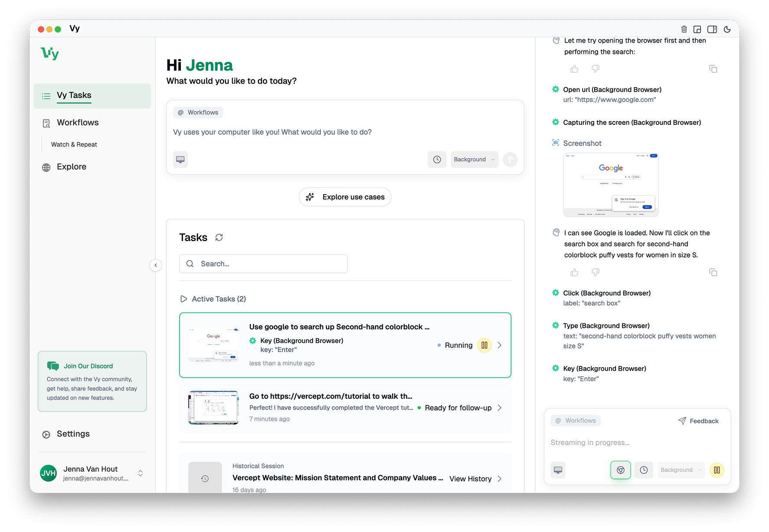Click the trash icon in the title bar
769x532 pixels.
684,29
